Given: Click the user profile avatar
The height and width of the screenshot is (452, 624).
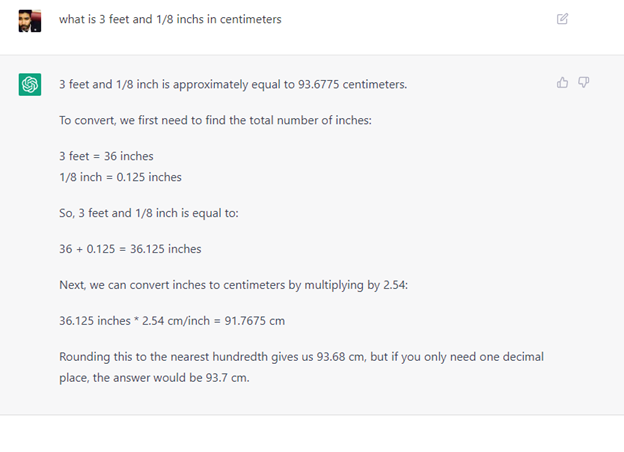Looking at the screenshot, I should click(x=30, y=20).
